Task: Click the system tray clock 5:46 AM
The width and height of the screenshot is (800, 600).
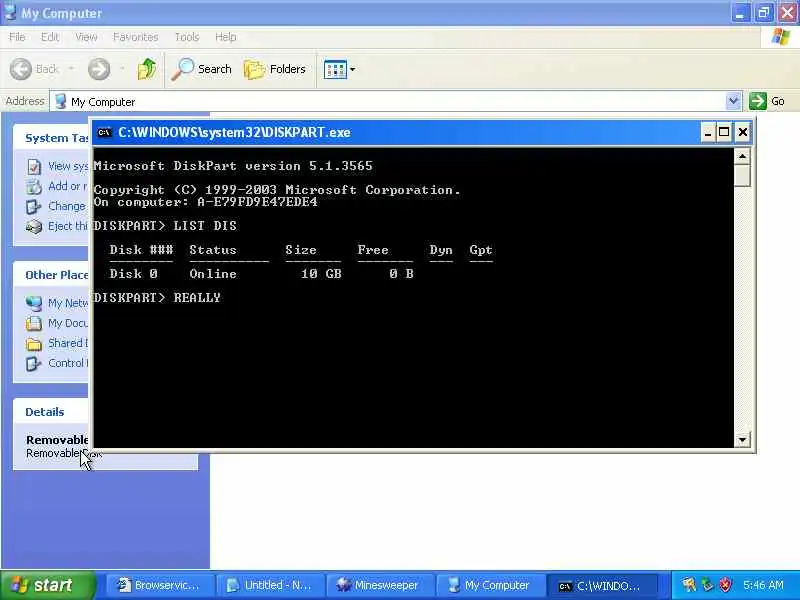Action: tap(763, 585)
